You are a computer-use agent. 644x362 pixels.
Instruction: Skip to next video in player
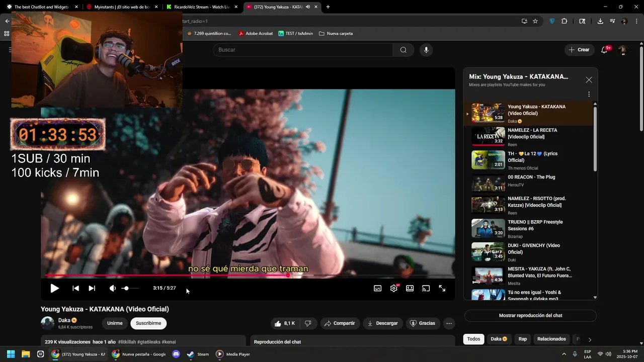click(92, 288)
